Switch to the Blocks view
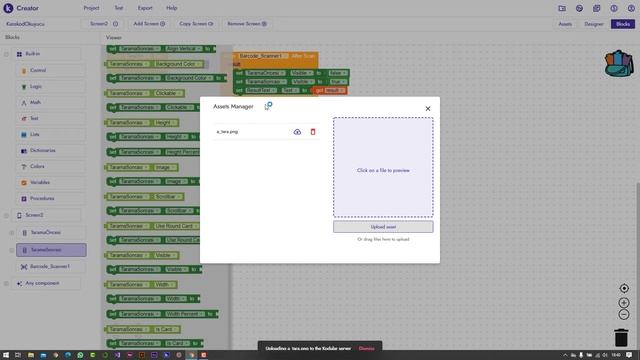Image resolution: width=640 pixels, height=360 pixels. coord(623,24)
